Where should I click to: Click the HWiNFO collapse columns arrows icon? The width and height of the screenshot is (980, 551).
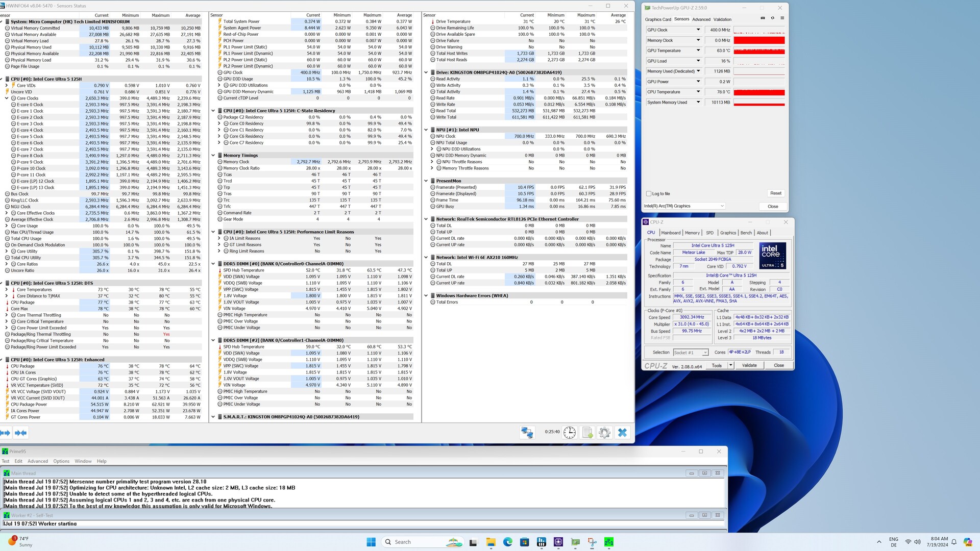click(20, 433)
